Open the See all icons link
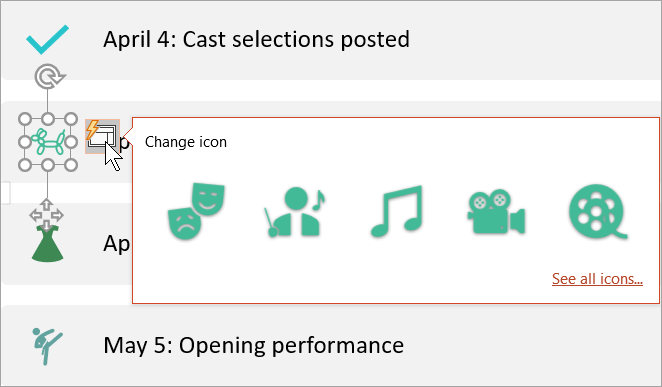Image resolution: width=662 pixels, height=387 pixels. (597, 279)
